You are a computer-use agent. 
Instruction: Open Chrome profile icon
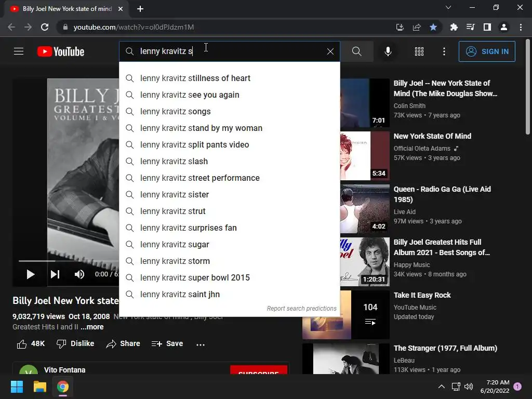[x=504, y=27]
